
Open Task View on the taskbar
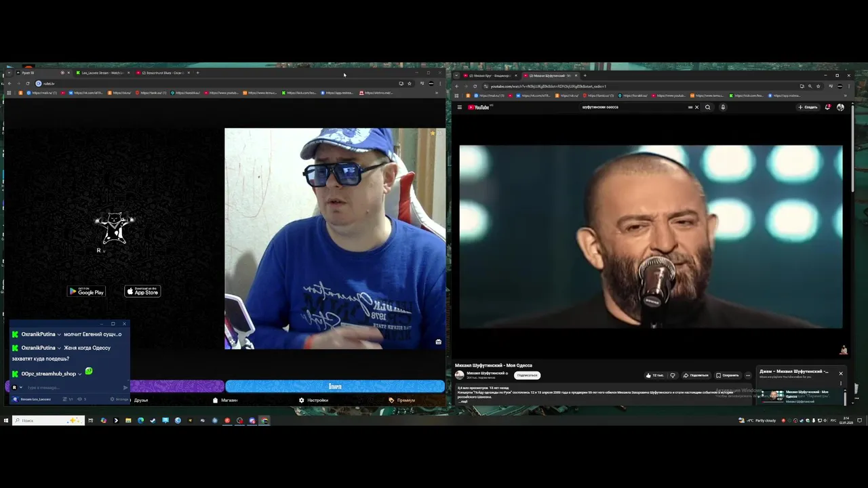pyautogui.click(x=90, y=420)
